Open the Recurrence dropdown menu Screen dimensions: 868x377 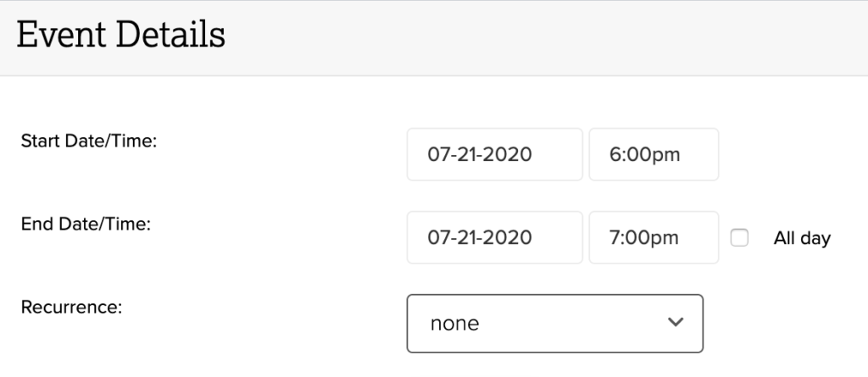click(554, 323)
